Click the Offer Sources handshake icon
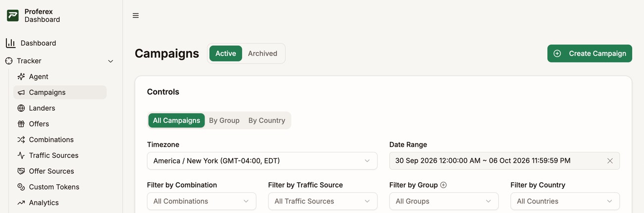 tap(21, 171)
